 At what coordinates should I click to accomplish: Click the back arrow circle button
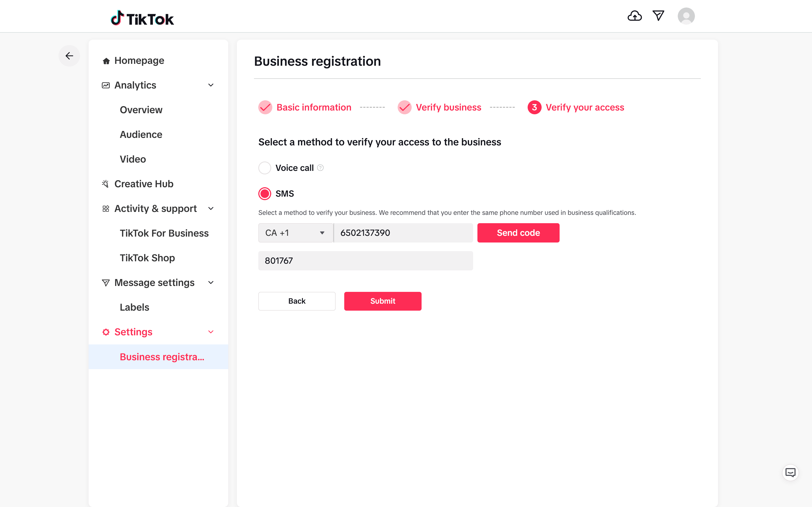[69, 56]
